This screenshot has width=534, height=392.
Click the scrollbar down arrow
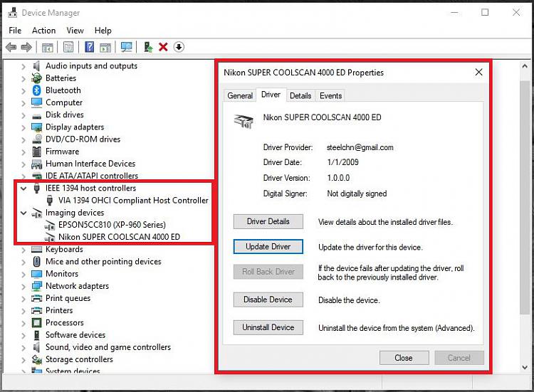525,368
